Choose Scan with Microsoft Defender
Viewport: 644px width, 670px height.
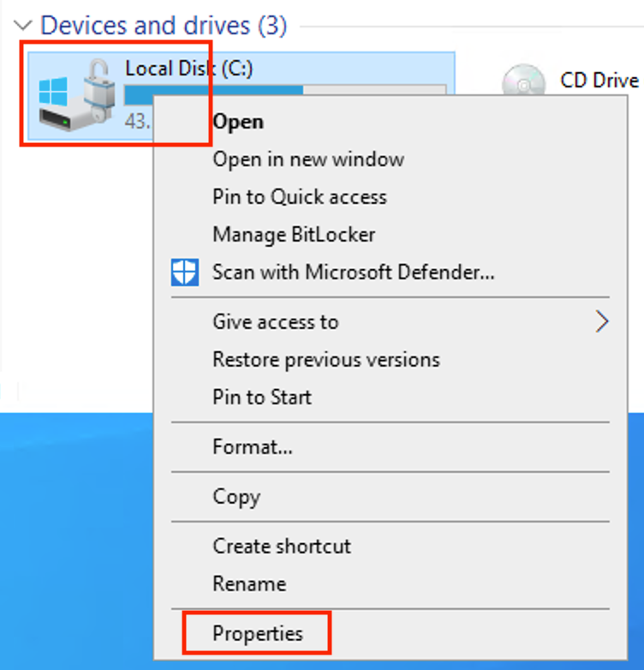point(390,272)
